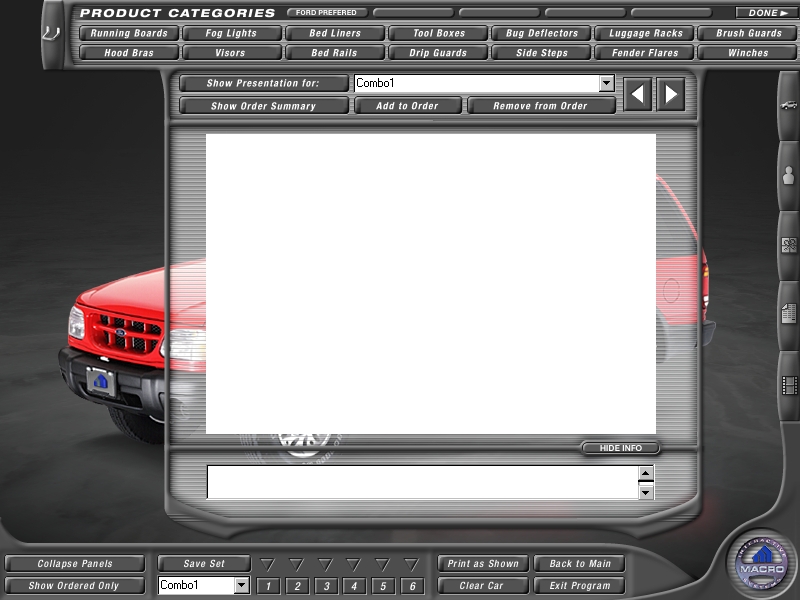This screenshot has width=800, height=600.
Task: Click the curved handle icon beside Product Categories
Action: coord(51,32)
